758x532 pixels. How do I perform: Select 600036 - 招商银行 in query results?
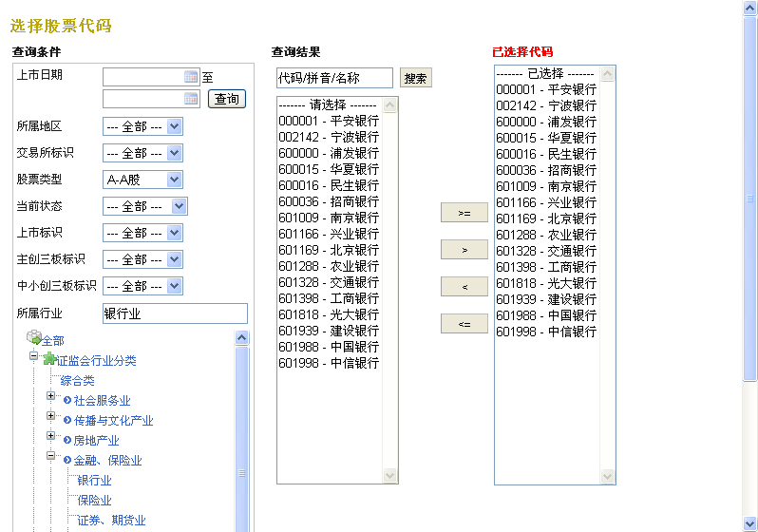click(329, 201)
